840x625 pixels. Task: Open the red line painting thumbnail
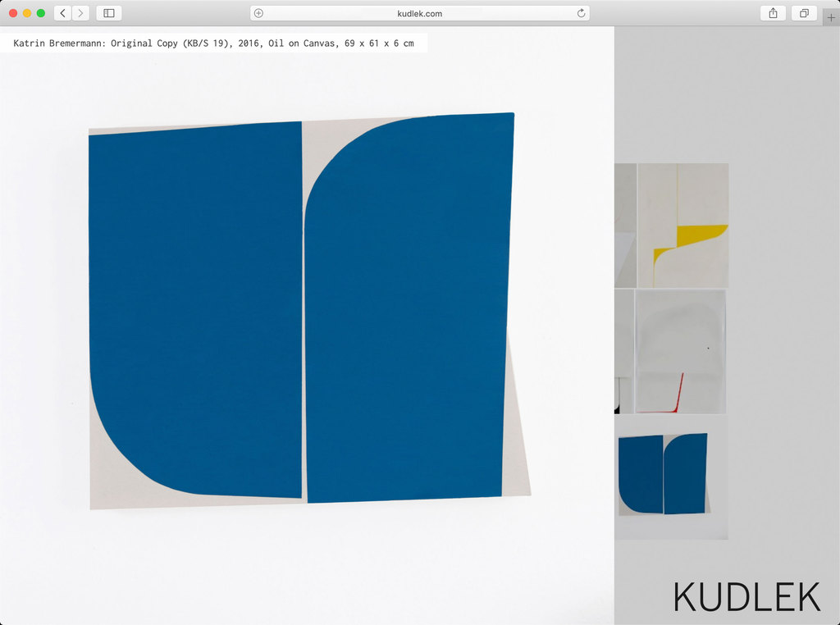(680, 351)
